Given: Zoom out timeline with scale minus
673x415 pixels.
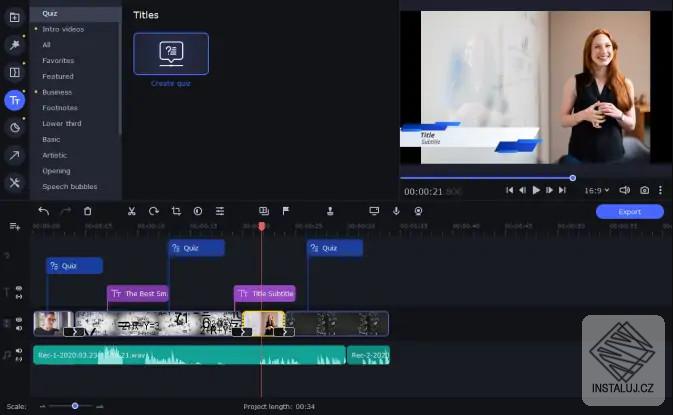Looking at the screenshot, I should [x=42, y=406].
